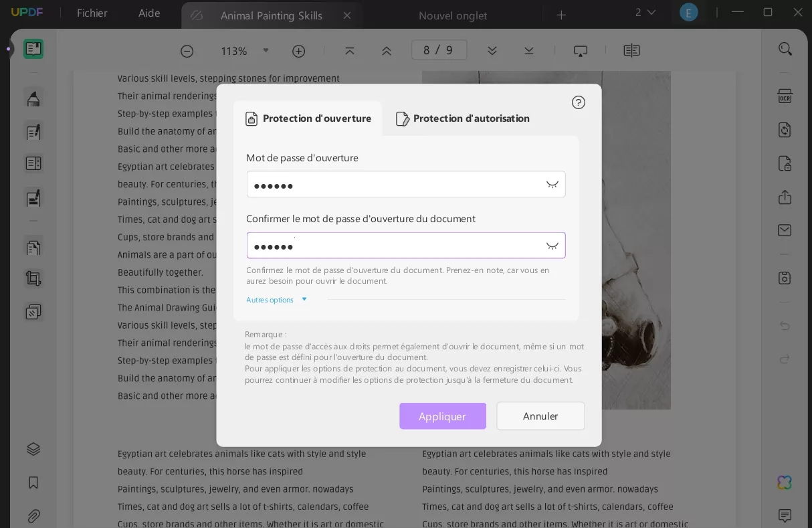Reveal the confirmation password characters
Image resolution: width=812 pixels, height=528 pixels.
click(552, 246)
